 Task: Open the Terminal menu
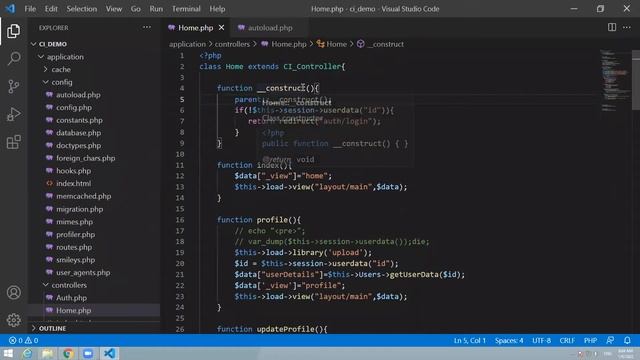point(186,9)
